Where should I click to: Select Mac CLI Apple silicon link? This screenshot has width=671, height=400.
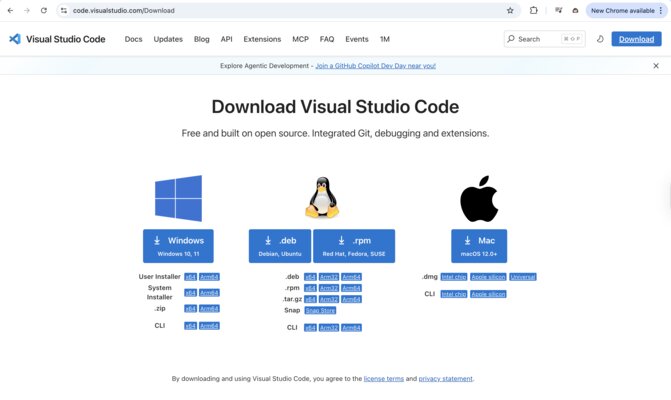point(488,294)
